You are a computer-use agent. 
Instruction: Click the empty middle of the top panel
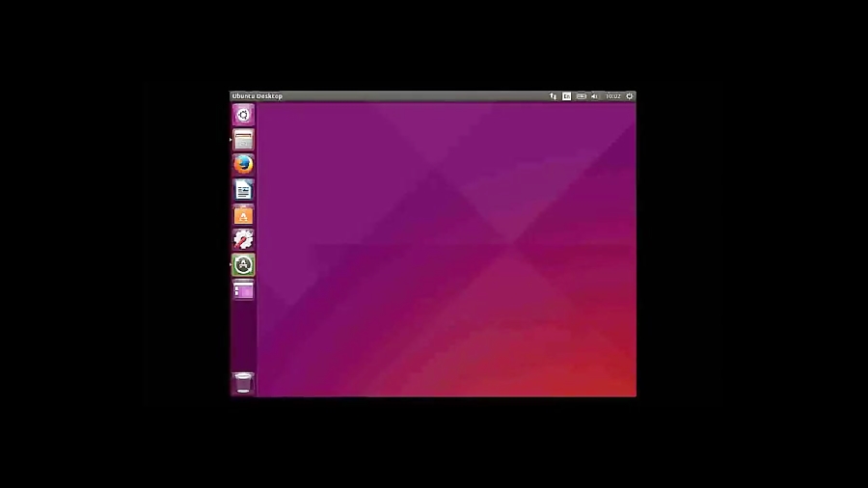[415, 96]
